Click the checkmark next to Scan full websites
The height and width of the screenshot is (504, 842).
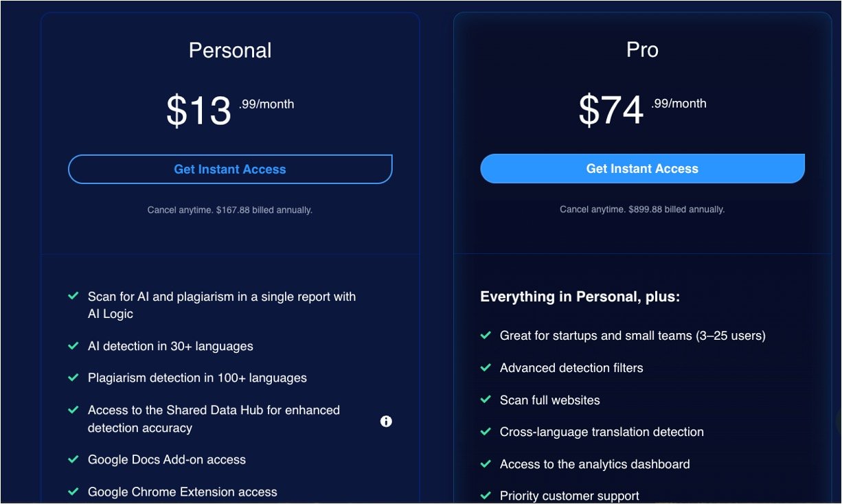point(486,400)
